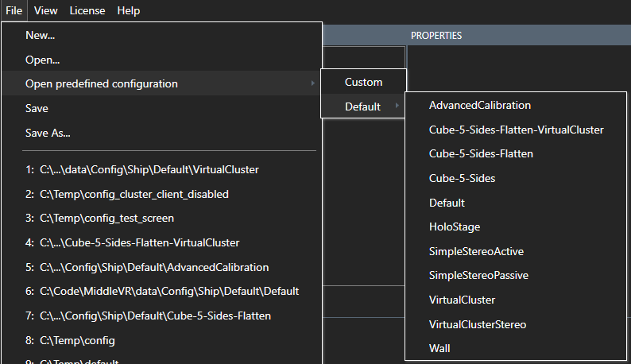This screenshot has width=631, height=364.
Task: Select the Wall configuration
Action: (x=439, y=348)
